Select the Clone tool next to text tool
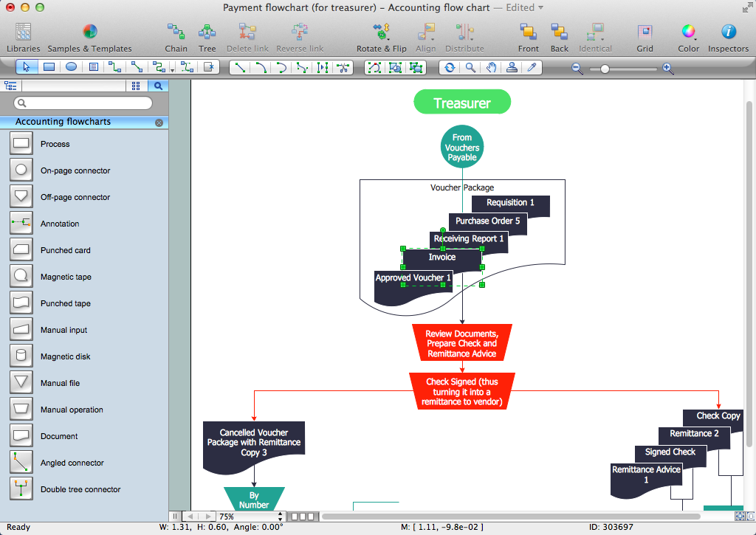Image resolution: width=756 pixels, height=535 pixels. click(x=208, y=67)
